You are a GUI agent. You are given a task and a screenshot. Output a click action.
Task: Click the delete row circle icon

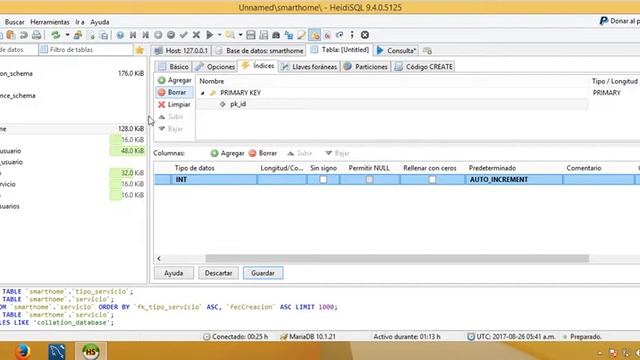[x=171, y=35]
